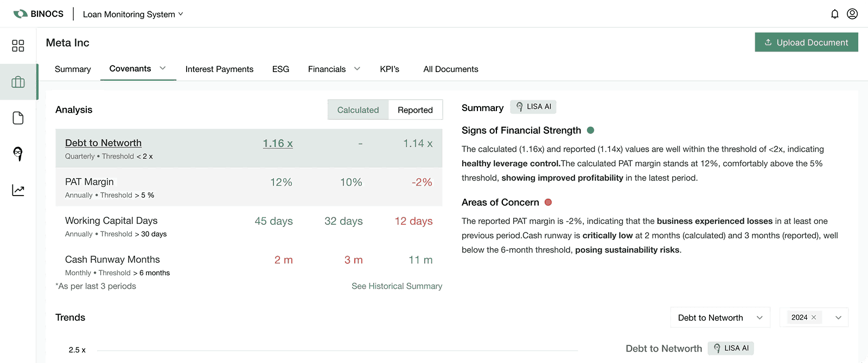This screenshot has width=868, height=363.
Task: Click the BINOCS logo
Action: (x=39, y=14)
